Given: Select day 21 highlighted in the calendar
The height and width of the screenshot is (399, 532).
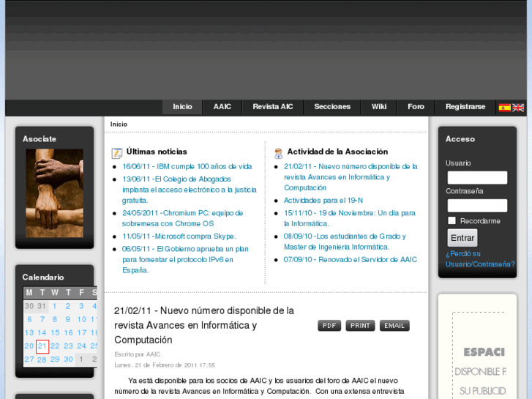Looking at the screenshot, I should [42, 346].
